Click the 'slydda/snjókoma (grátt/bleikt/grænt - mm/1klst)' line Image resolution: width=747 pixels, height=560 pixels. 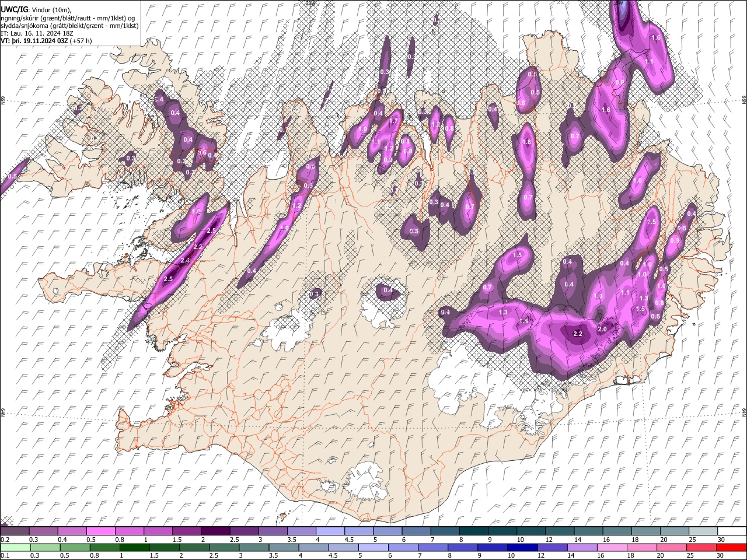(x=69, y=26)
